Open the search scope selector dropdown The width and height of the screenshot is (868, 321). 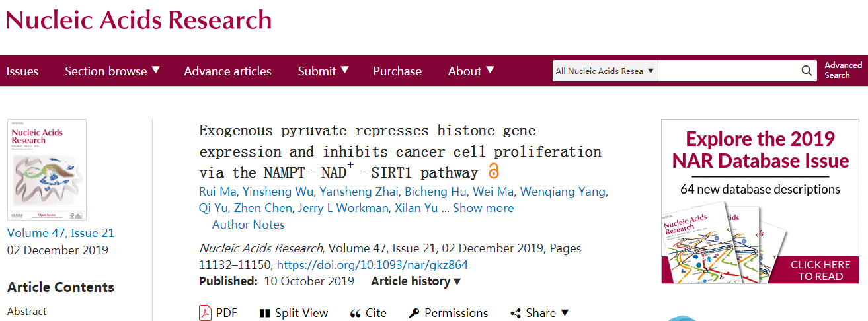click(x=605, y=71)
